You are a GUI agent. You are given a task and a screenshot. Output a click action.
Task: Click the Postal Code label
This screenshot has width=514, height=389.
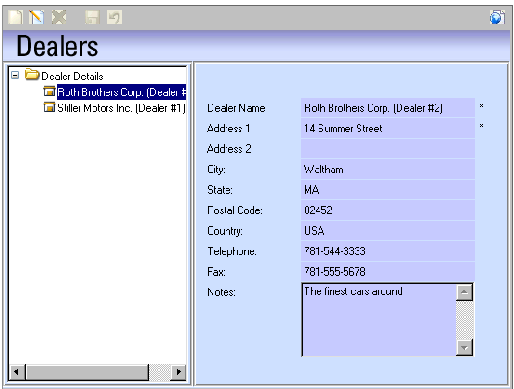coord(235,210)
